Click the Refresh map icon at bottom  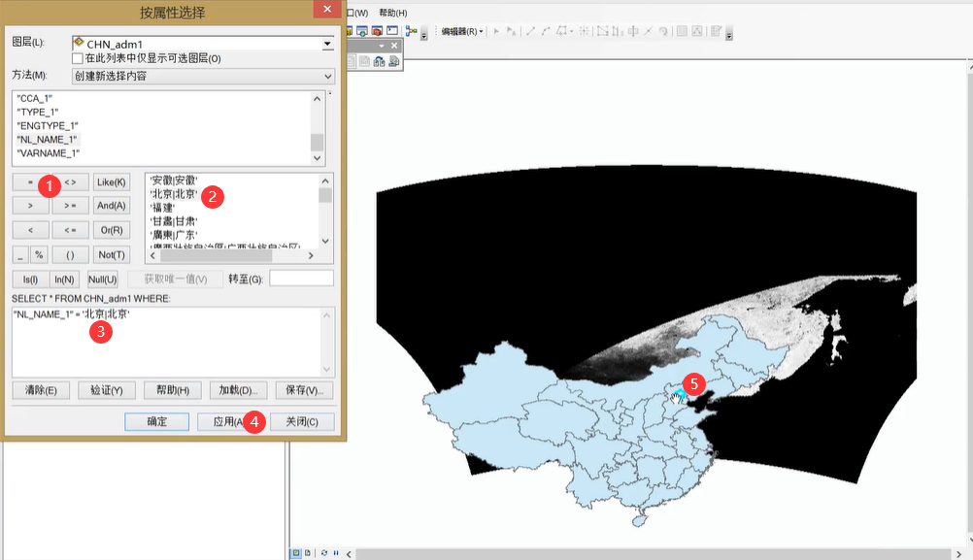click(x=324, y=552)
